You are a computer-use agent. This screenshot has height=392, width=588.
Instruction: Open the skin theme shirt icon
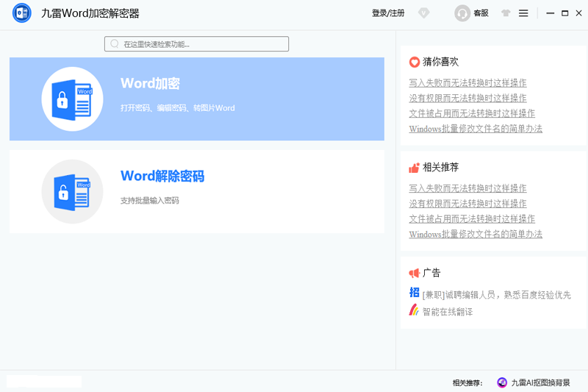(x=505, y=13)
